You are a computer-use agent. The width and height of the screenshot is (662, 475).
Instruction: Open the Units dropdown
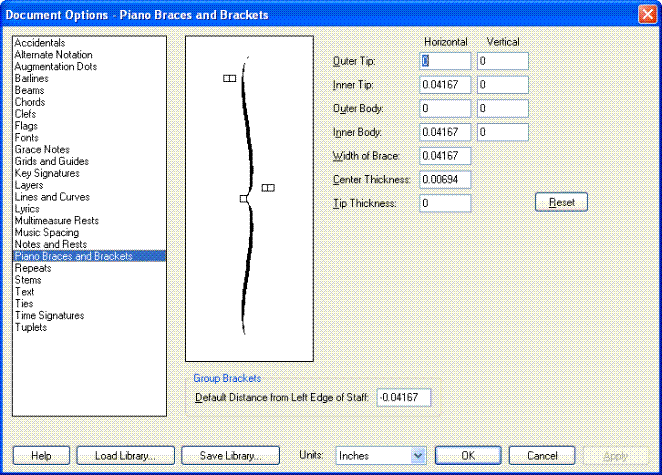[x=381, y=455]
